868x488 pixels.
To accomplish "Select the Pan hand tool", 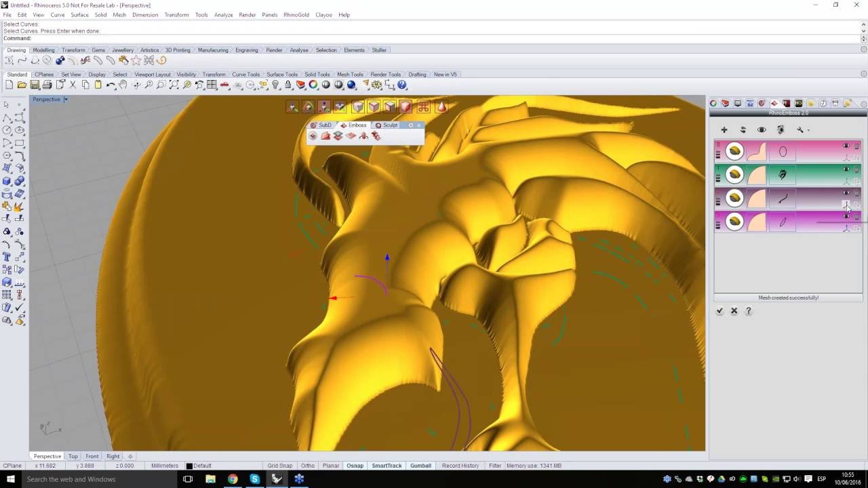I will (123, 85).
